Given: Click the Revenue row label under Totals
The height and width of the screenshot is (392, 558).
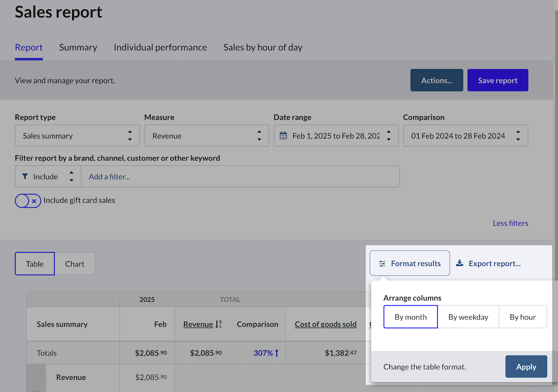Looking at the screenshot, I should tap(71, 378).
